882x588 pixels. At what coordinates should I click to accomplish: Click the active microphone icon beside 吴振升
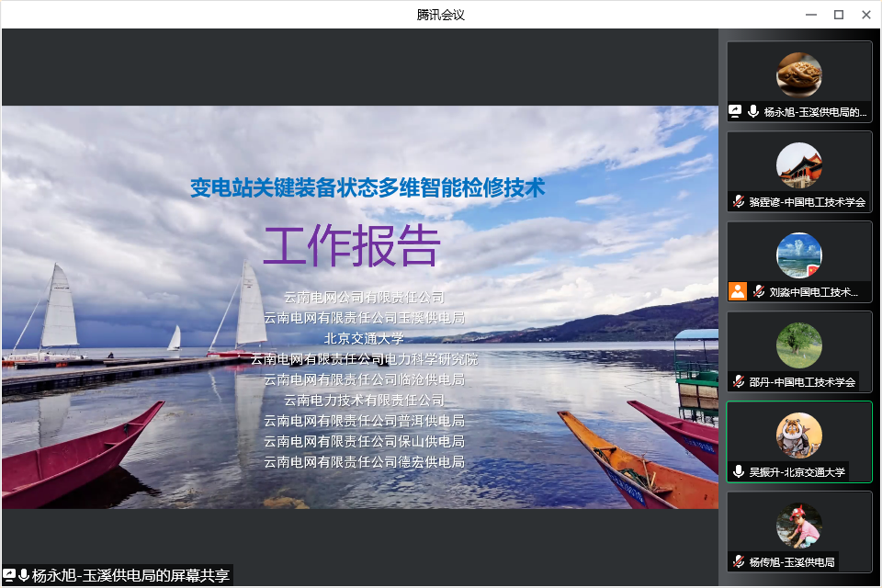click(x=738, y=471)
